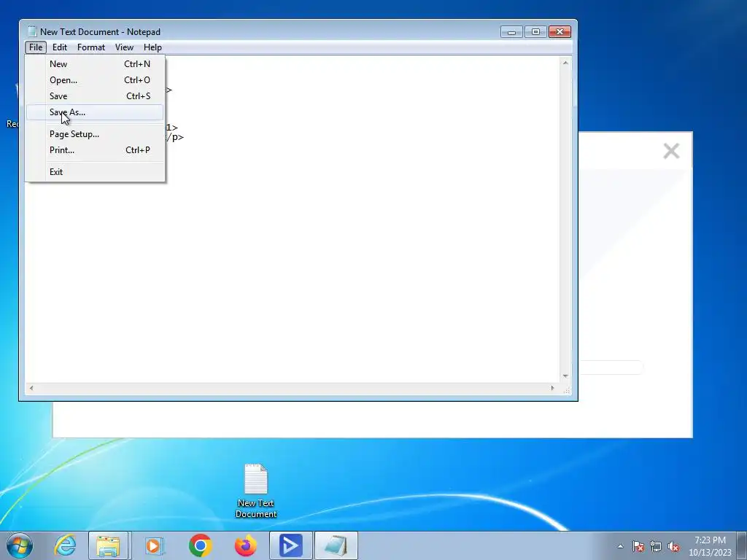Screen dimensions: 747x560
Task: Choose Print... in the File menu
Action: click(x=94, y=150)
